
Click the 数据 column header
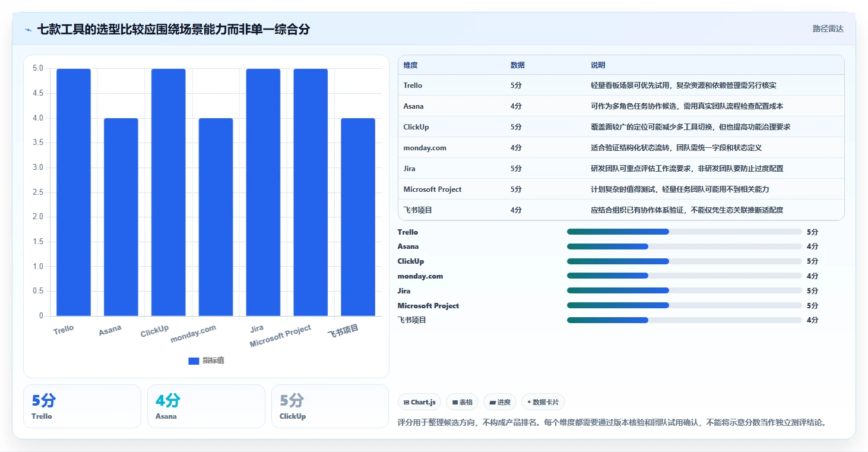point(517,65)
